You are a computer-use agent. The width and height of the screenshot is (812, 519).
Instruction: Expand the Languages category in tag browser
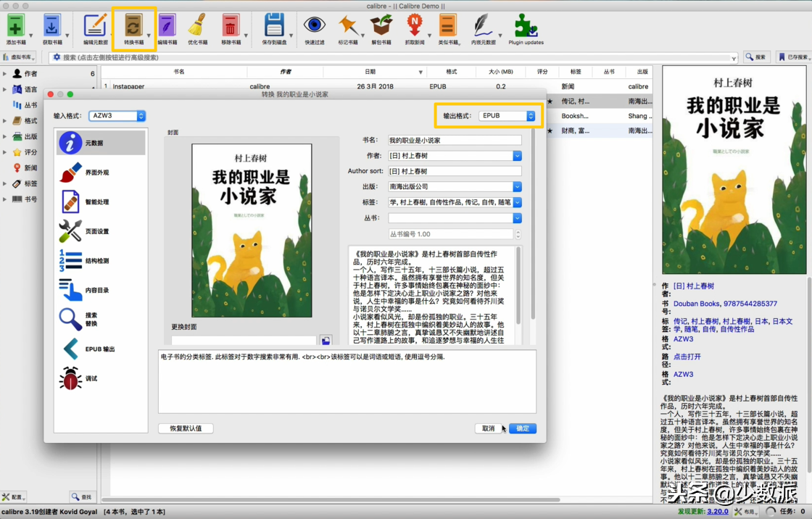tap(4, 89)
